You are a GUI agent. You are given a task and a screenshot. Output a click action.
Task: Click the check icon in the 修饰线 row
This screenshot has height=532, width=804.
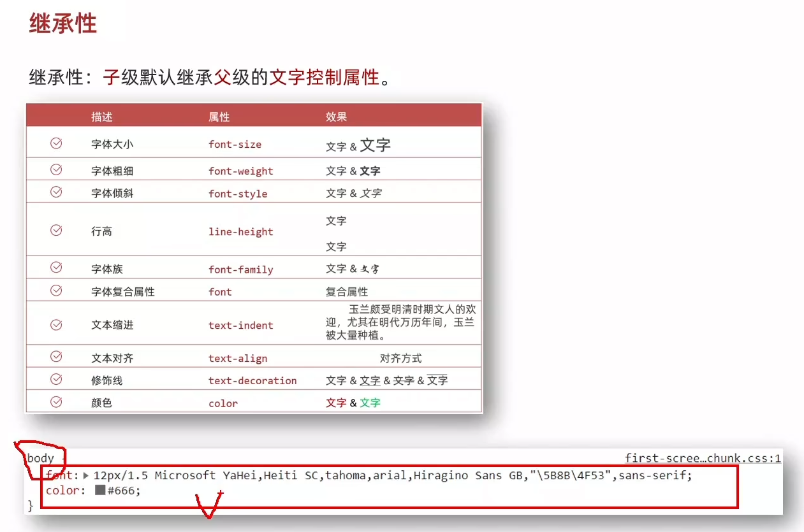(56, 379)
